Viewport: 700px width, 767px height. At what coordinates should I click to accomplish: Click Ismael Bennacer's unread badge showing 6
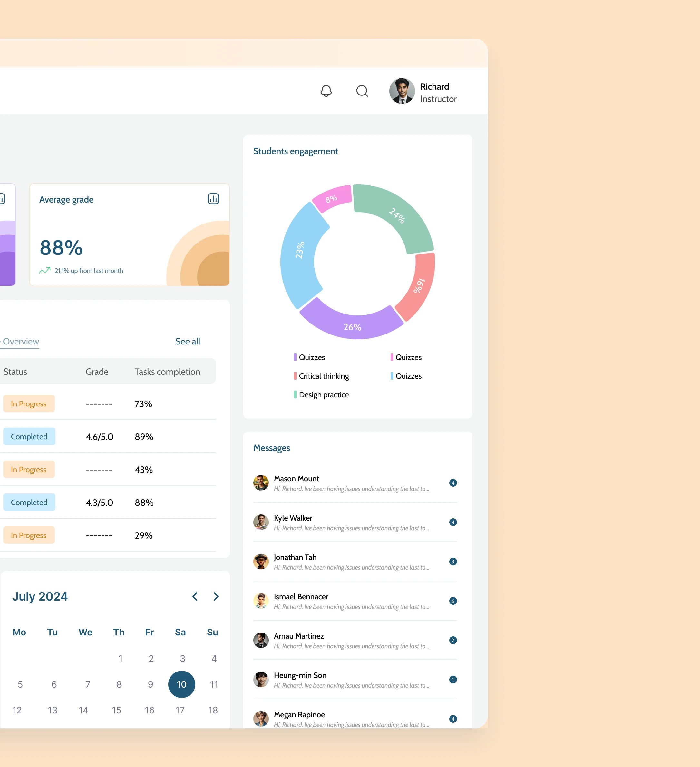click(452, 601)
